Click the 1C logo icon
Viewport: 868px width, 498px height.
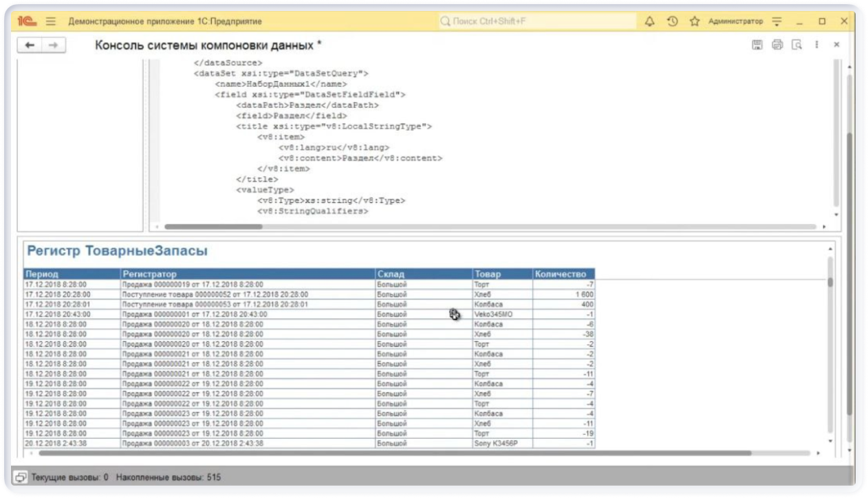[x=28, y=21]
